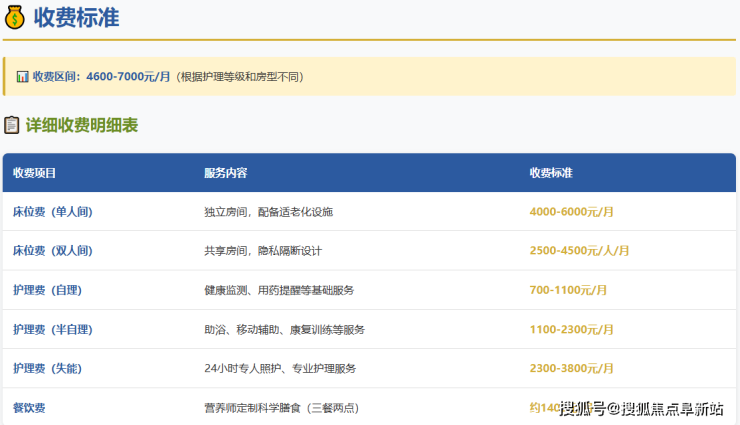Click the money bag icon beside 收费标准

click(x=14, y=17)
